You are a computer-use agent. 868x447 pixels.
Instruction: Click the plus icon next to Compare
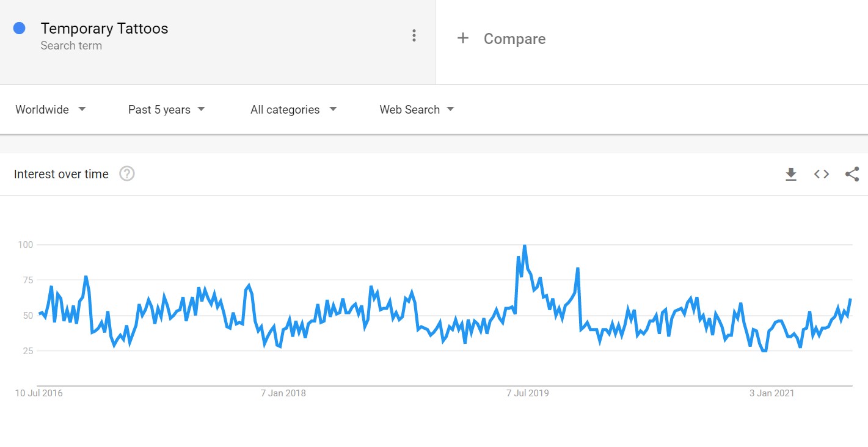pyautogui.click(x=463, y=38)
